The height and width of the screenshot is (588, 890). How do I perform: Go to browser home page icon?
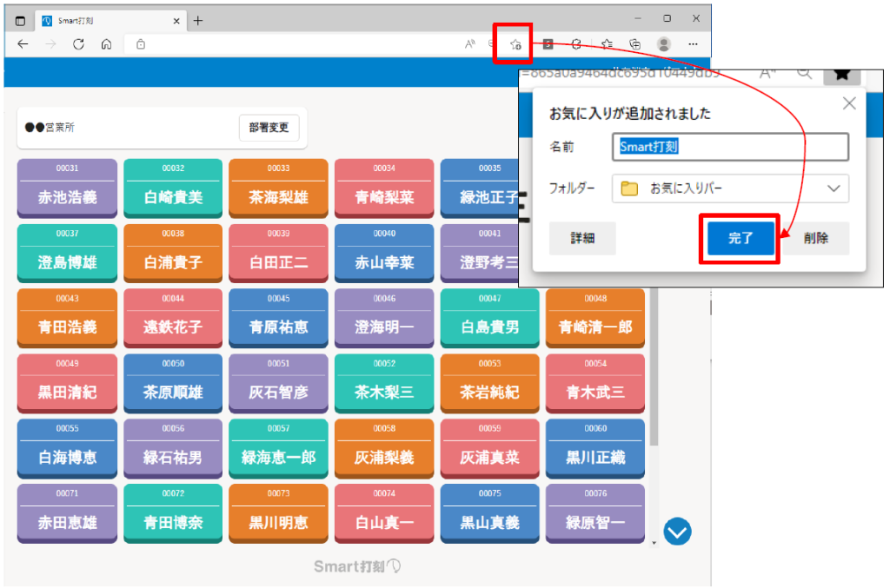[106, 44]
